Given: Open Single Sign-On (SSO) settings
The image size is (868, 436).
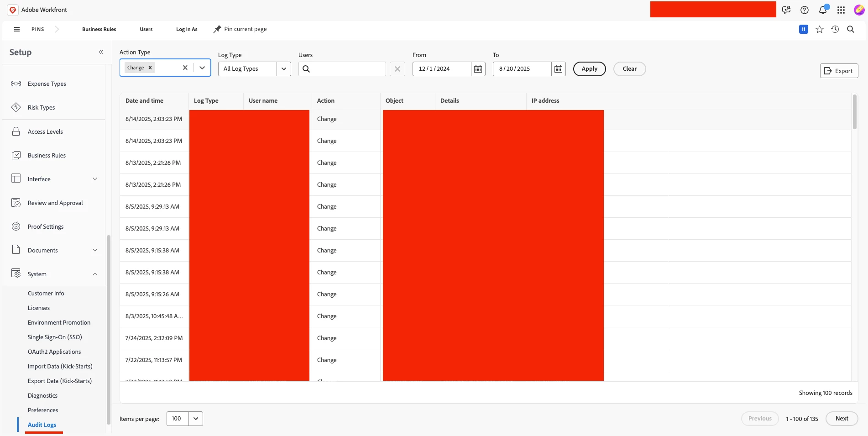Looking at the screenshot, I should click(x=55, y=337).
